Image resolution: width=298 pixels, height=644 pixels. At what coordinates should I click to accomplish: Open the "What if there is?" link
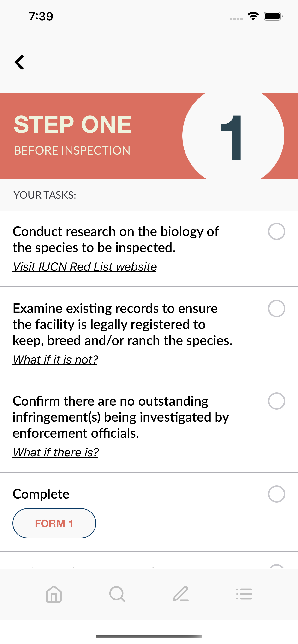tap(56, 452)
